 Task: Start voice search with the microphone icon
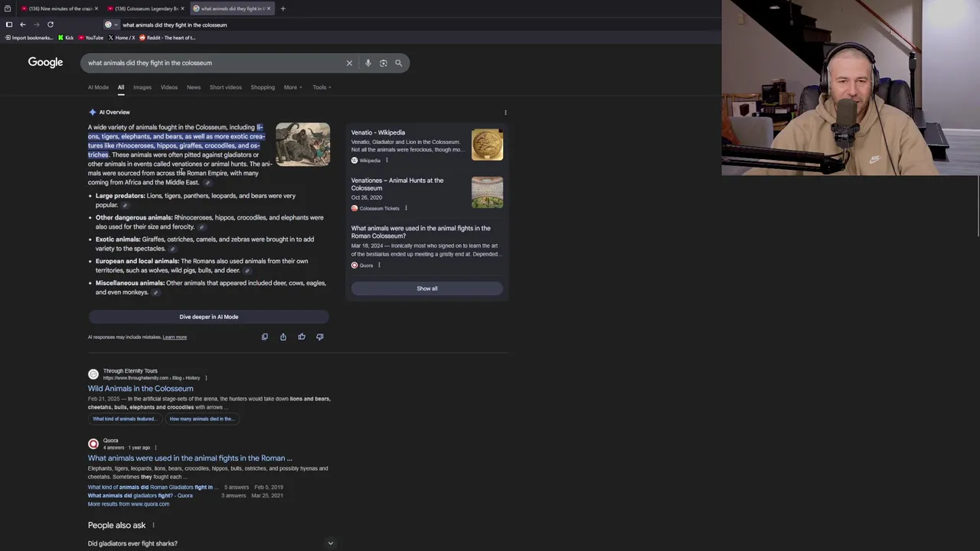tap(367, 63)
